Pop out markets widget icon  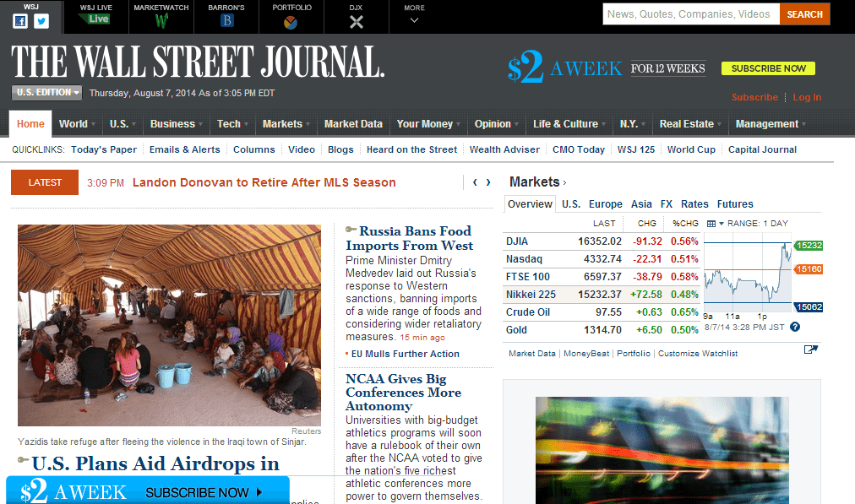pyautogui.click(x=811, y=350)
